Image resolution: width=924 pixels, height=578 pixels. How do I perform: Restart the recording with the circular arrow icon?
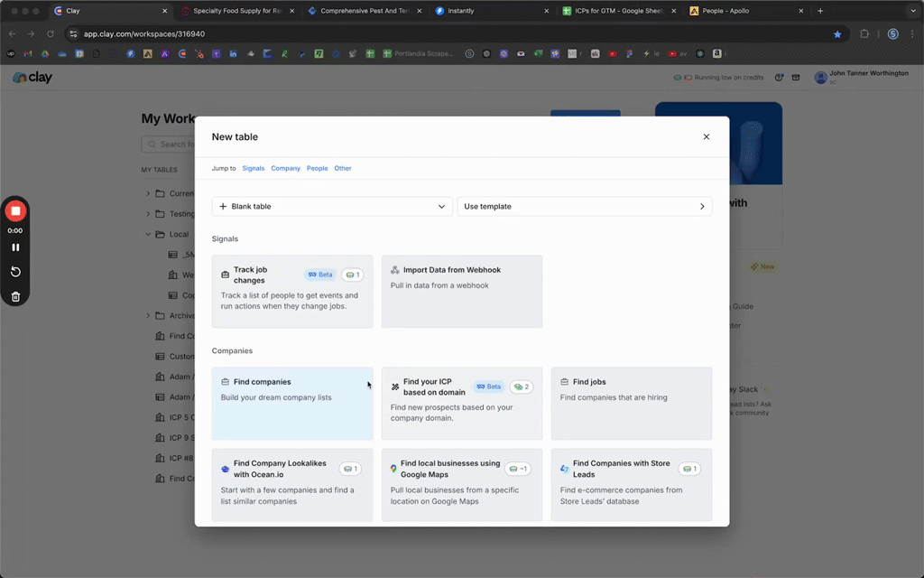pos(15,272)
